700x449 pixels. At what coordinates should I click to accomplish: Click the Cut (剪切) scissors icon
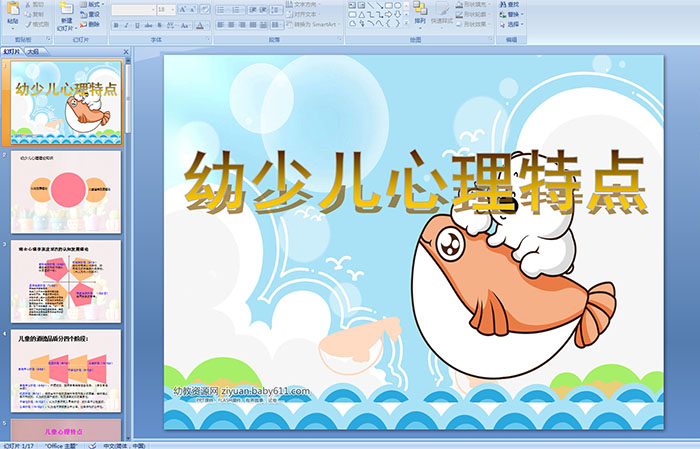[x=28, y=4]
